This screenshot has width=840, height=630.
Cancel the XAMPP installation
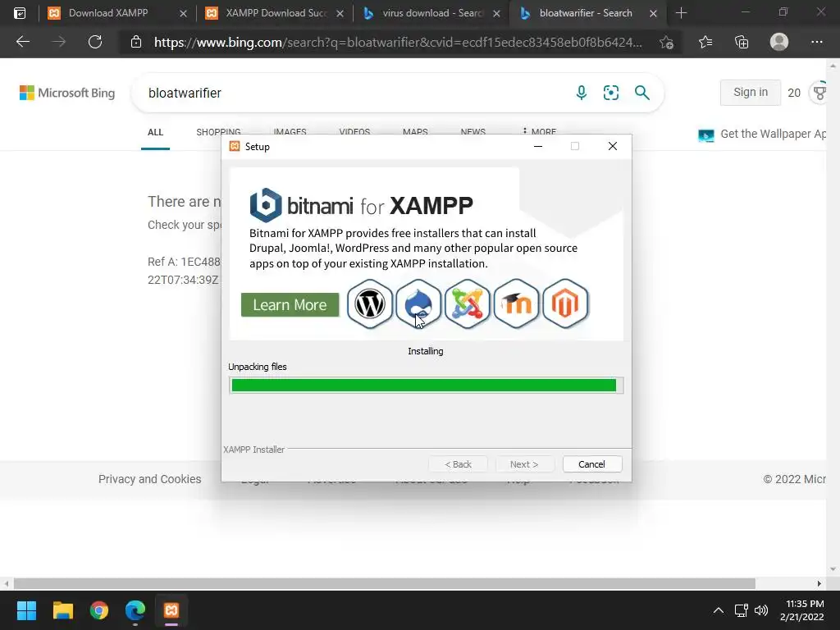[x=592, y=464]
